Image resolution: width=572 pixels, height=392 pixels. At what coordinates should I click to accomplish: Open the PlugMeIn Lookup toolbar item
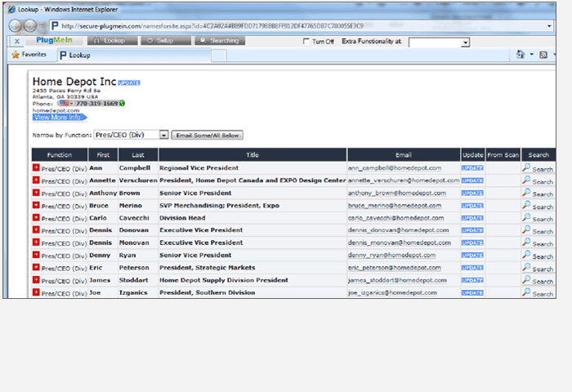coord(113,41)
